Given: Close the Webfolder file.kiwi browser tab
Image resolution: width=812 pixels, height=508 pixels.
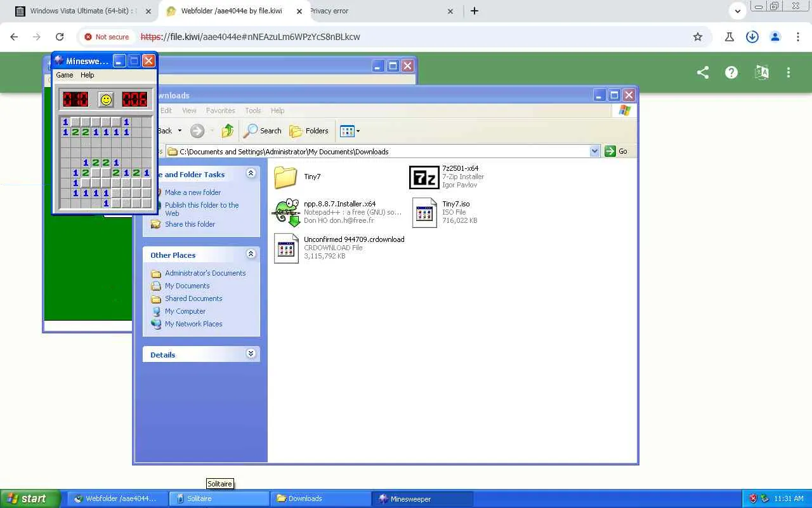Looking at the screenshot, I should point(299,11).
